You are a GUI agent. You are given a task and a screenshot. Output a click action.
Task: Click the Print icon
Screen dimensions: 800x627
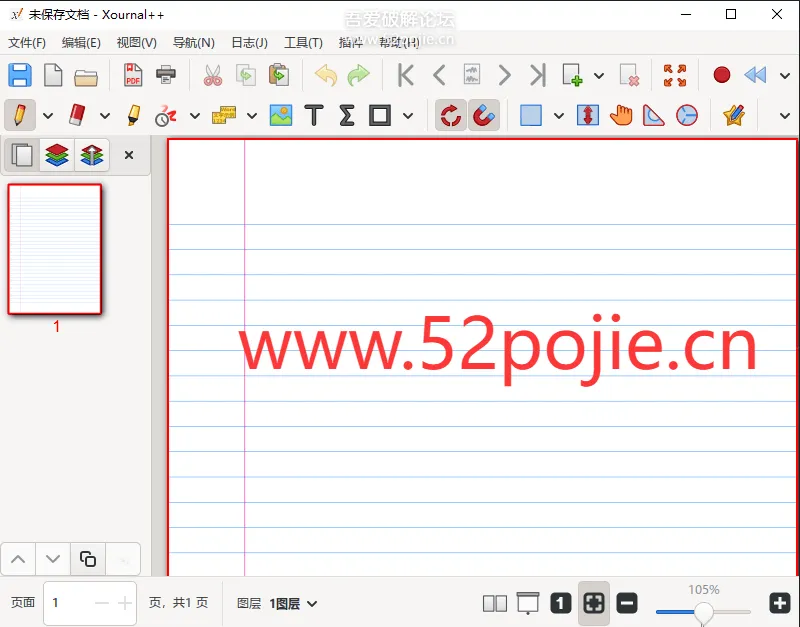point(166,75)
